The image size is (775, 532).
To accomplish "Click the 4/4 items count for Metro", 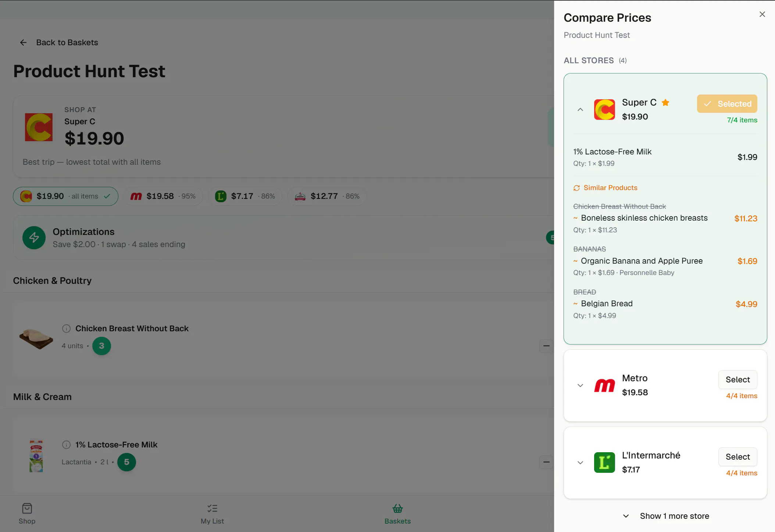I will click(x=742, y=396).
